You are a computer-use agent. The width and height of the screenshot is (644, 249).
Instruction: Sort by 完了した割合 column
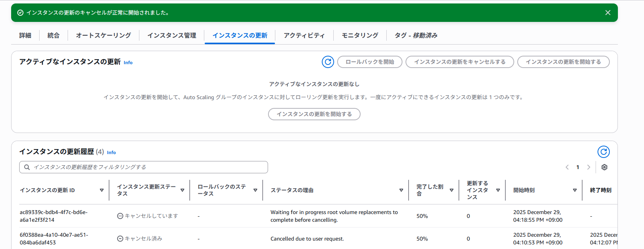point(451,190)
